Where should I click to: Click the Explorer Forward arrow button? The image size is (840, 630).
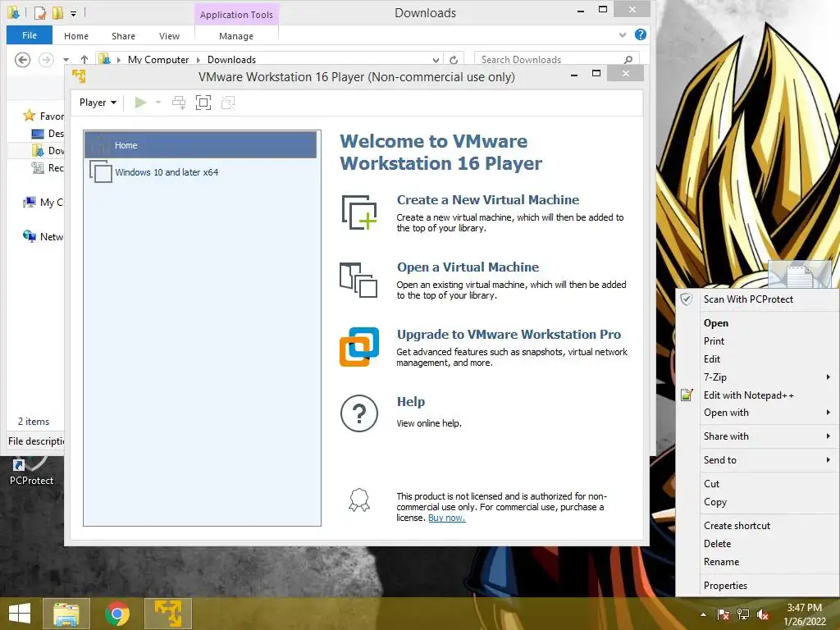tap(46, 59)
